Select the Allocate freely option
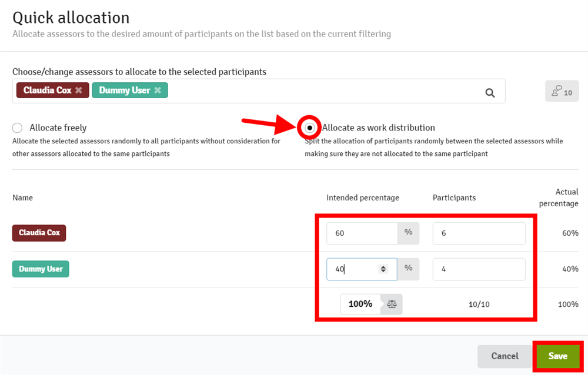This screenshot has width=588, height=375. 18,128
